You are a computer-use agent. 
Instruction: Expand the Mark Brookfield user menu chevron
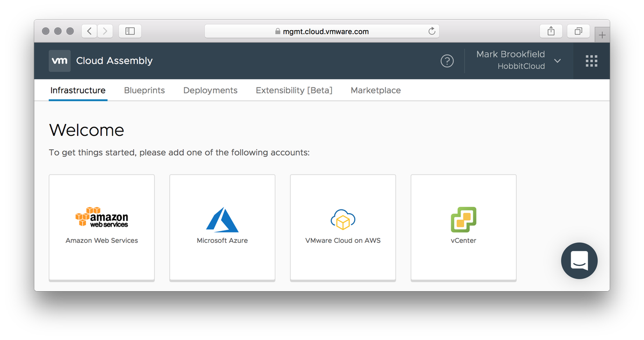pyautogui.click(x=558, y=61)
